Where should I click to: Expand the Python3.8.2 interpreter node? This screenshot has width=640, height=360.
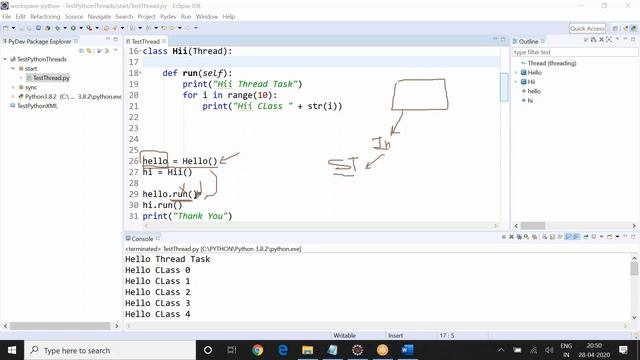(x=13, y=96)
